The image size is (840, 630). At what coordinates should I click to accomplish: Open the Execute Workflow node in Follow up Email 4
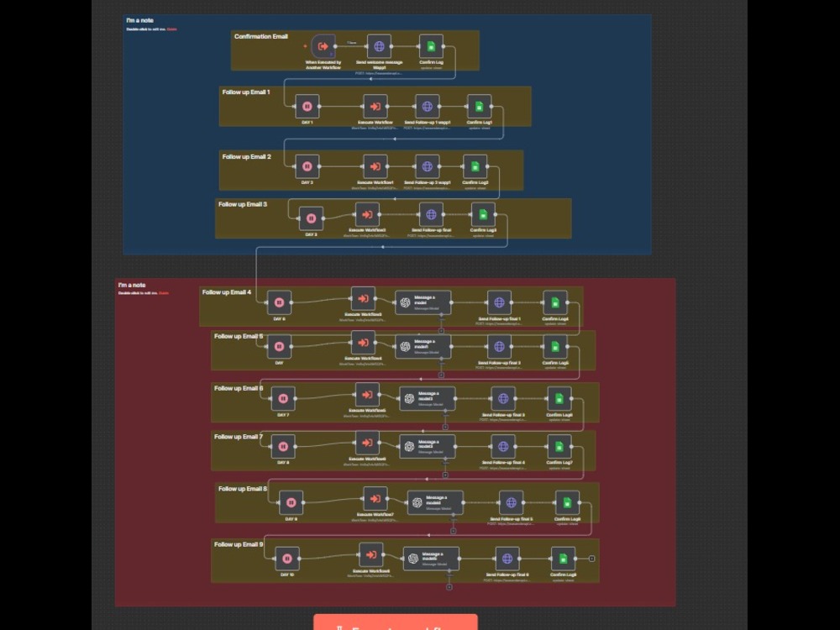click(x=363, y=299)
